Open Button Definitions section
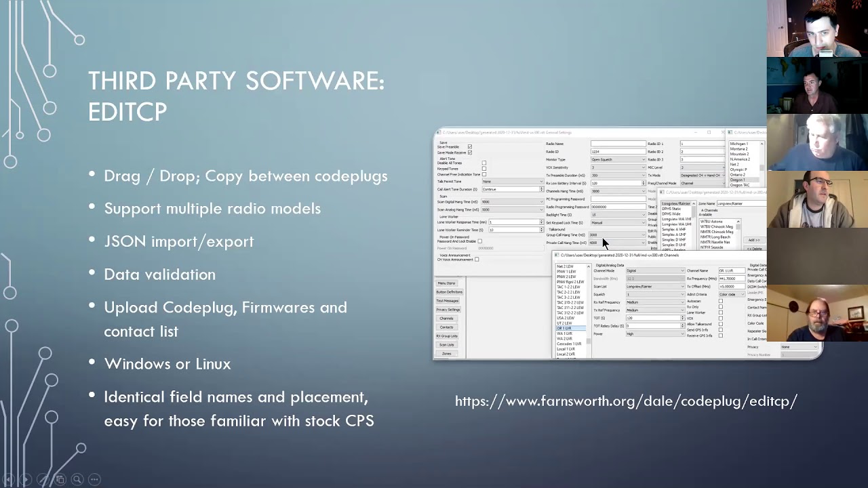868x488 pixels. [449, 292]
